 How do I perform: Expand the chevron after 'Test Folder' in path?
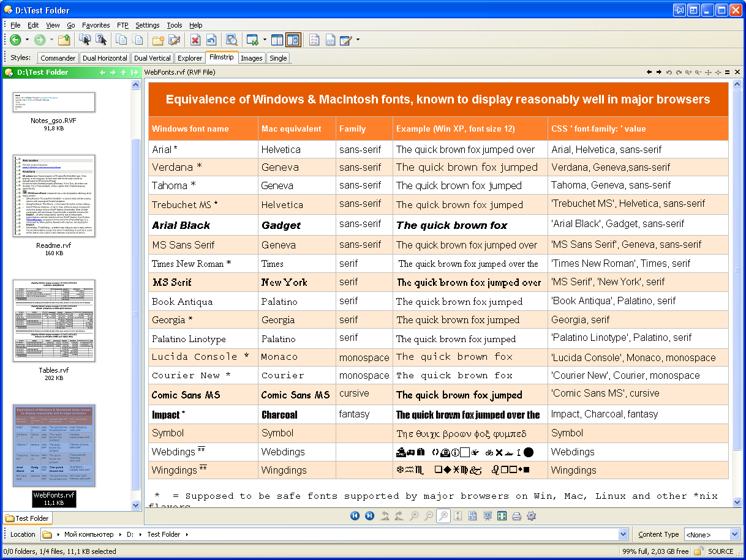click(187, 534)
